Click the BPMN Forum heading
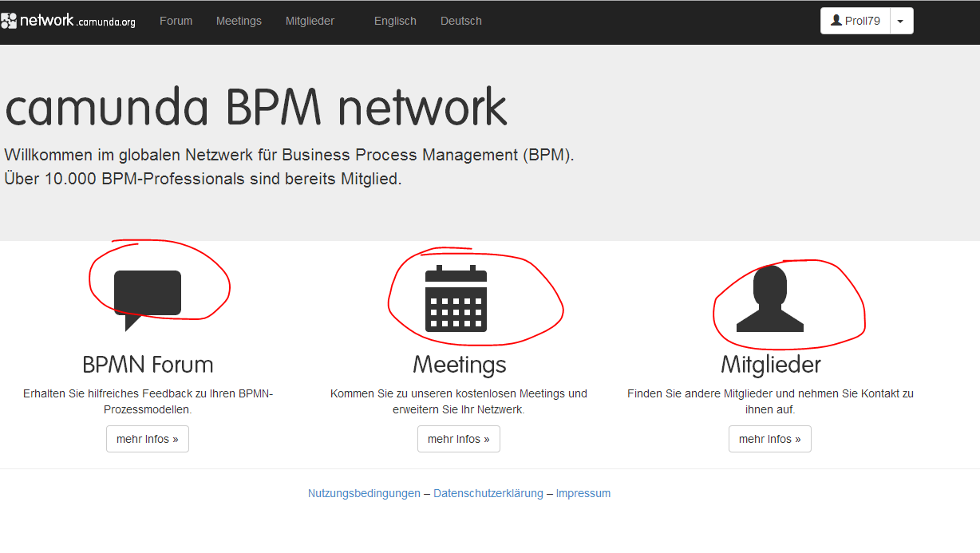This screenshot has height=553, width=980. click(148, 365)
